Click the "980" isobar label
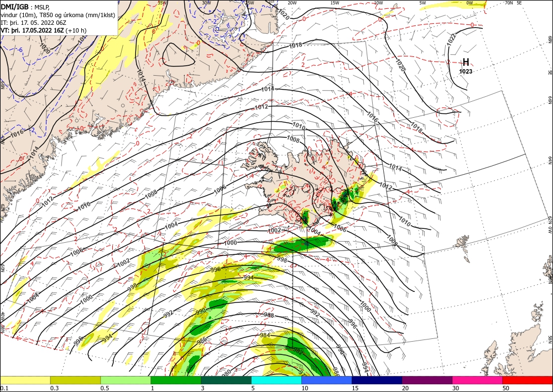Viewport: 553px width, 392px height. 226,372
